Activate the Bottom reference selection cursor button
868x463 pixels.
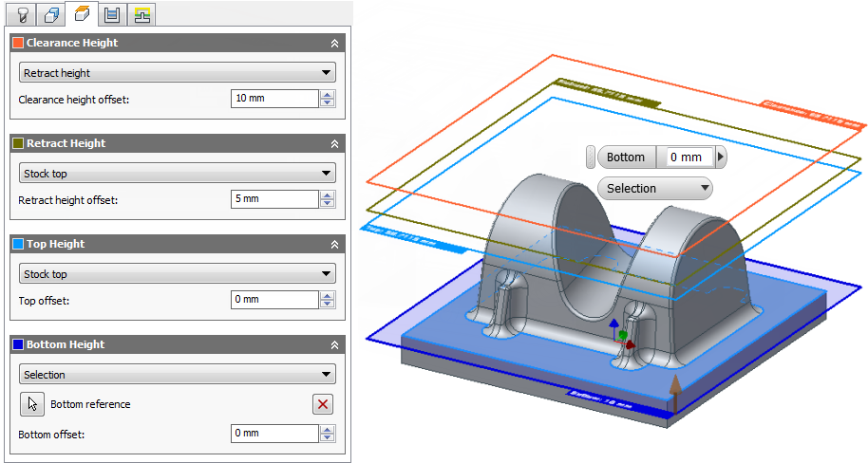point(32,404)
